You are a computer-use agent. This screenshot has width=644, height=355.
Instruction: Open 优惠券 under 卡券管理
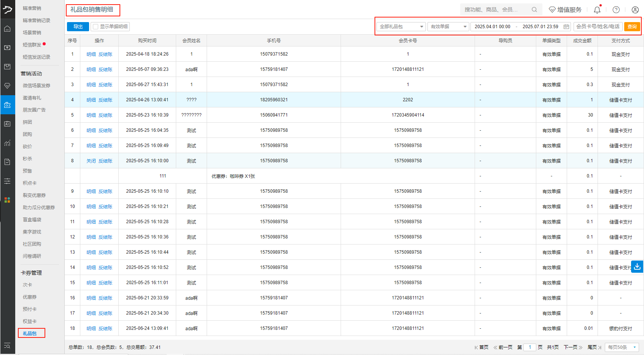coord(30,297)
